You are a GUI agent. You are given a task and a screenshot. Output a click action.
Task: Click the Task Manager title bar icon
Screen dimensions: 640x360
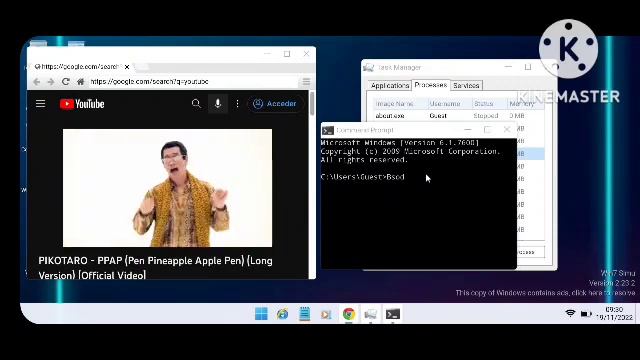pos(369,68)
